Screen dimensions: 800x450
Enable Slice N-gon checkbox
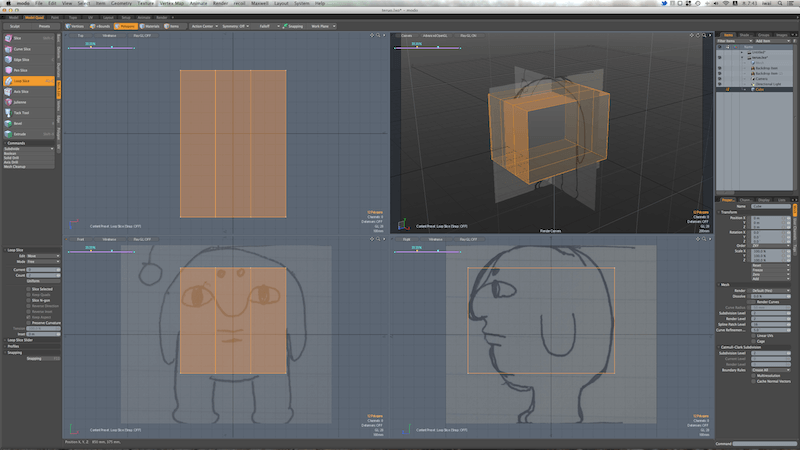(x=29, y=300)
